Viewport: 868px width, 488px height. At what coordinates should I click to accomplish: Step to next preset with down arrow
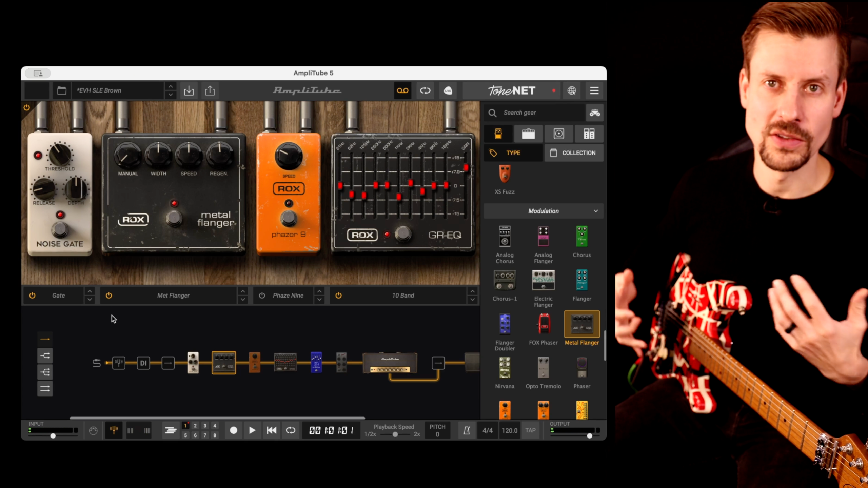[x=171, y=95]
